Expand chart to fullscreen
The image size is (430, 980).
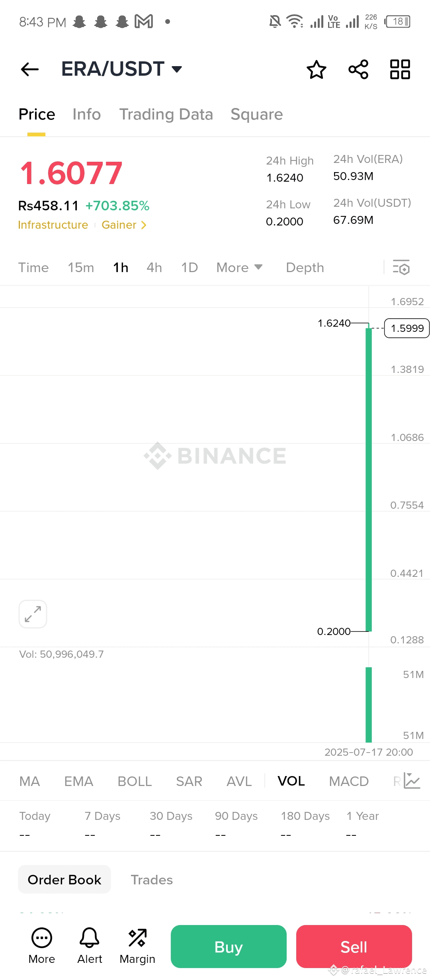click(x=33, y=614)
